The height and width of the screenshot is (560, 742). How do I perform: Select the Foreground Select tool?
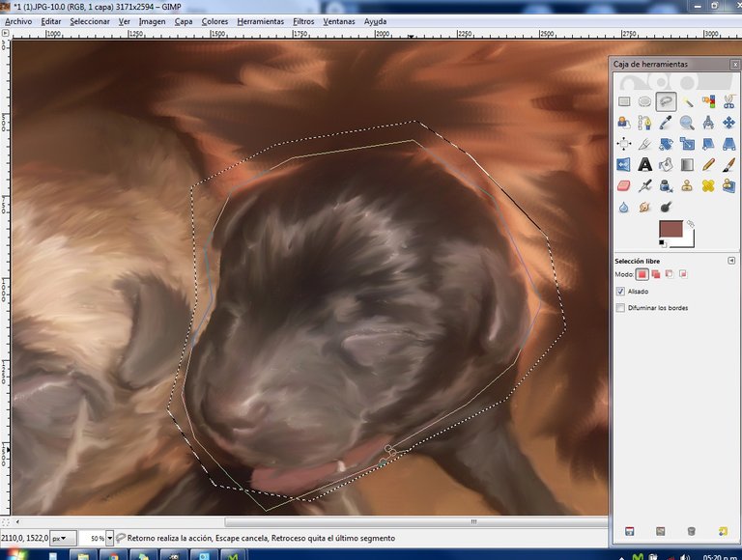624,123
